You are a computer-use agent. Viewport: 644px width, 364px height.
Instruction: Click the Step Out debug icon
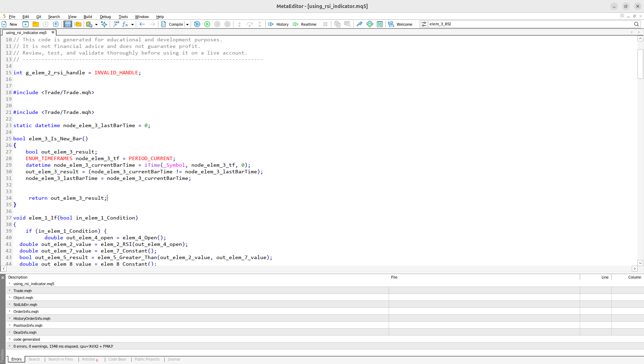click(259, 24)
